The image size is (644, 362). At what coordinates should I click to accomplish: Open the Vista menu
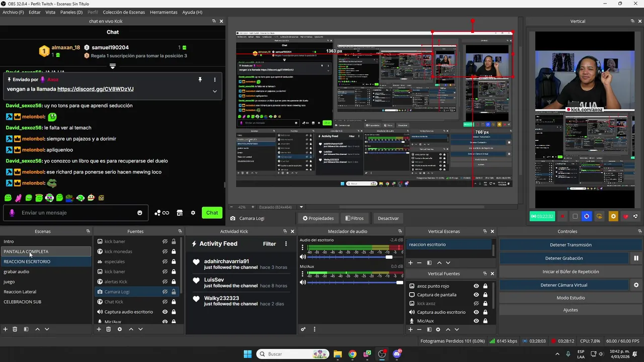[x=50, y=12]
